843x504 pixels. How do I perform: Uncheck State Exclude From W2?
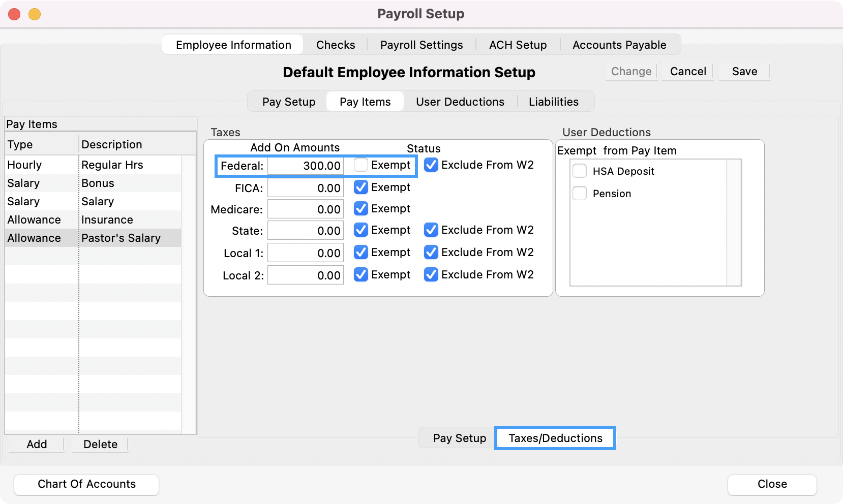(431, 230)
